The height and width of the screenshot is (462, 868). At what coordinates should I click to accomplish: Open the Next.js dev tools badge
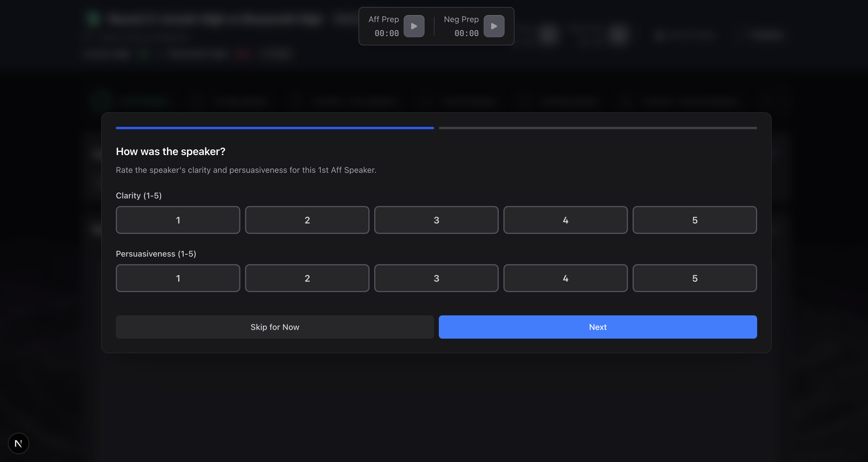19,443
